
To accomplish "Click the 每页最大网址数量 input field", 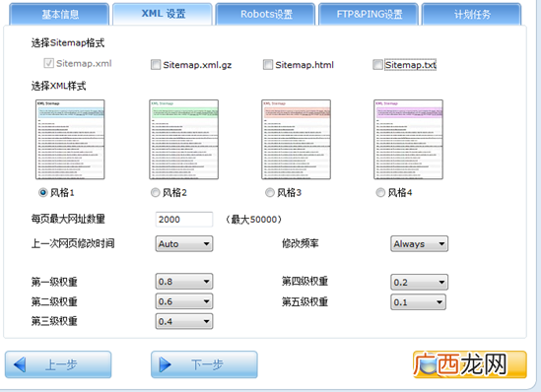I will click(184, 220).
